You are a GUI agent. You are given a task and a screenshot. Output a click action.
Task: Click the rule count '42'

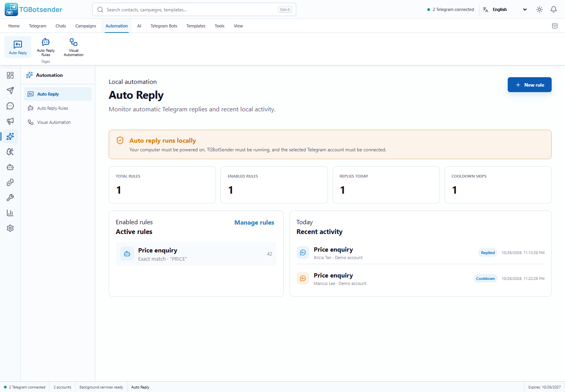coord(270,254)
